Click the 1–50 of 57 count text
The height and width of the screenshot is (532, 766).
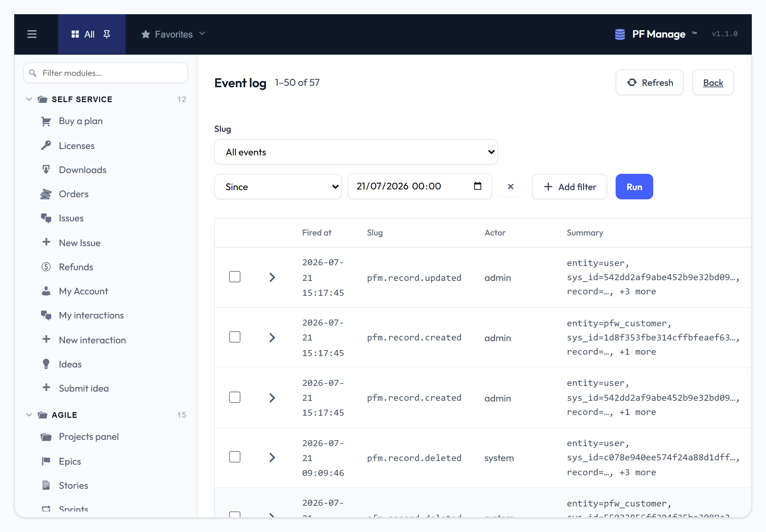[297, 83]
